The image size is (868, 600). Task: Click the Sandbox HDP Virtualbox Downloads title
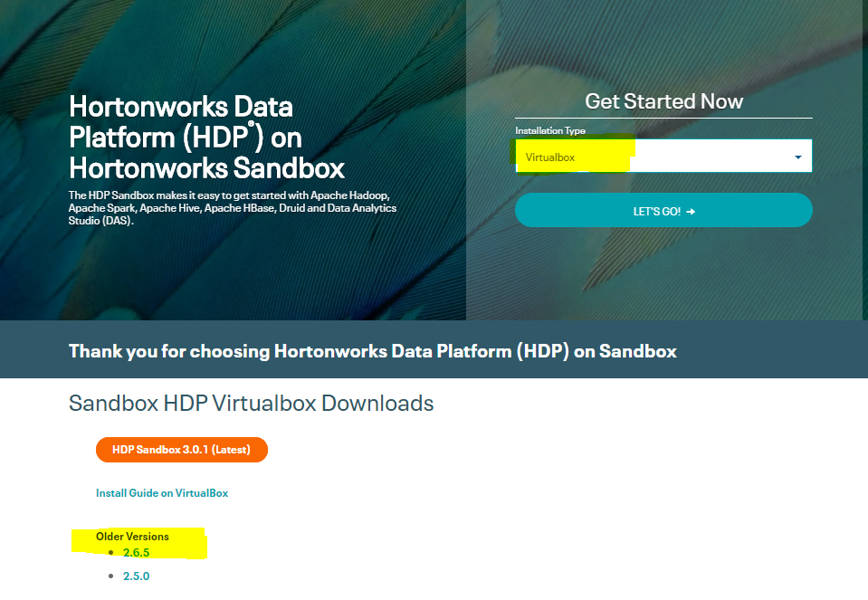[252, 403]
